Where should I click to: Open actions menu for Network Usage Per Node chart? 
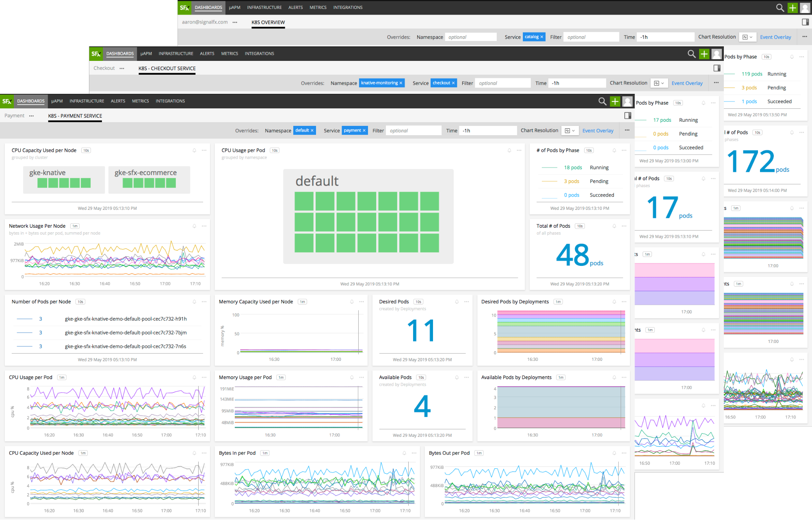(204, 226)
